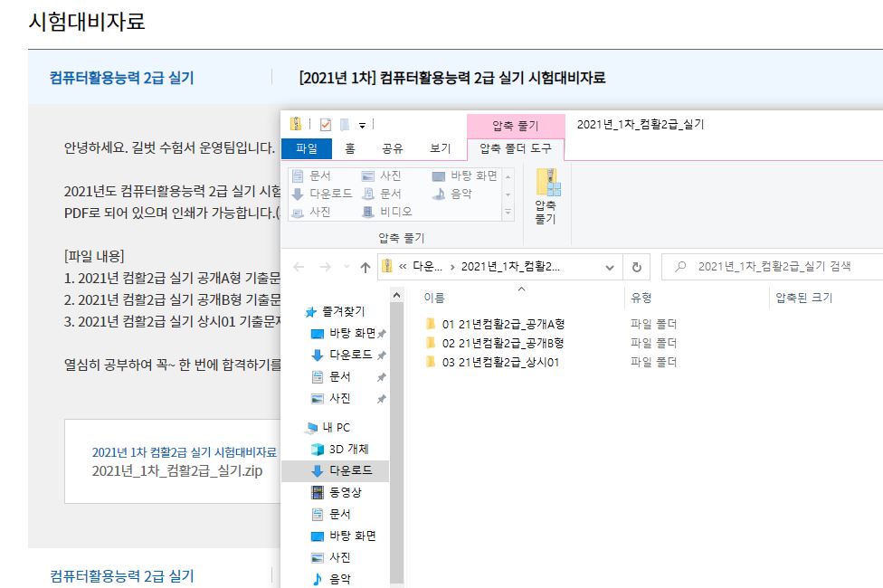
Task: Choose 바탕 화면 extract destination in ribbon
Action: tap(465, 175)
